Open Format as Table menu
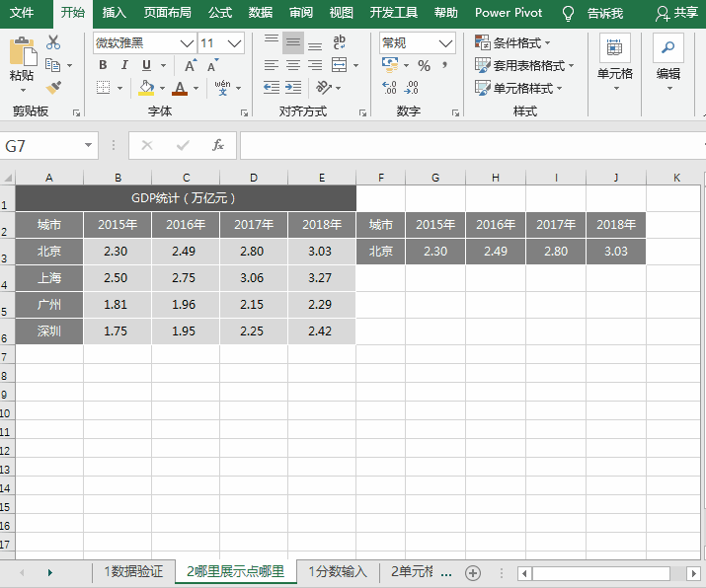Viewport: 706px width, 588px height. tap(524, 66)
